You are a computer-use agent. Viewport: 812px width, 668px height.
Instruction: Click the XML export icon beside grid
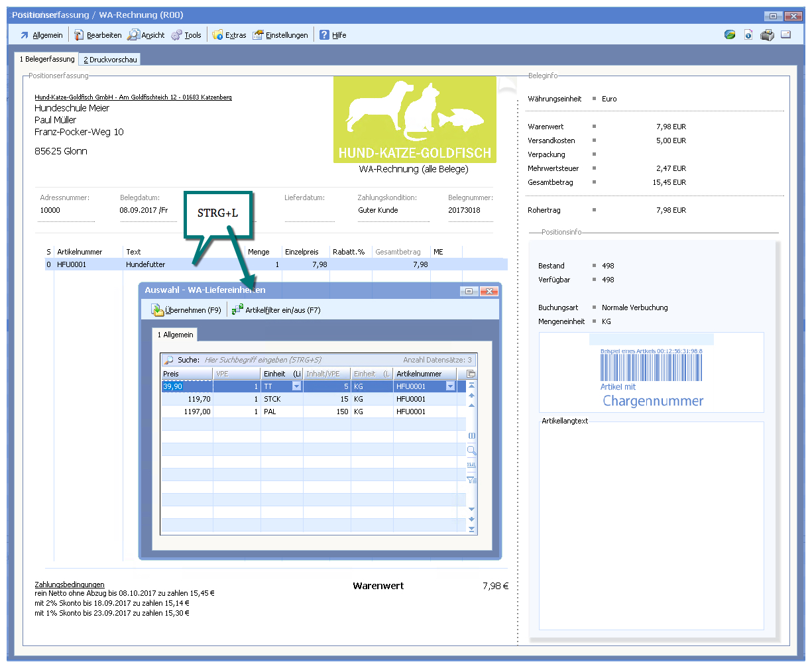click(472, 465)
